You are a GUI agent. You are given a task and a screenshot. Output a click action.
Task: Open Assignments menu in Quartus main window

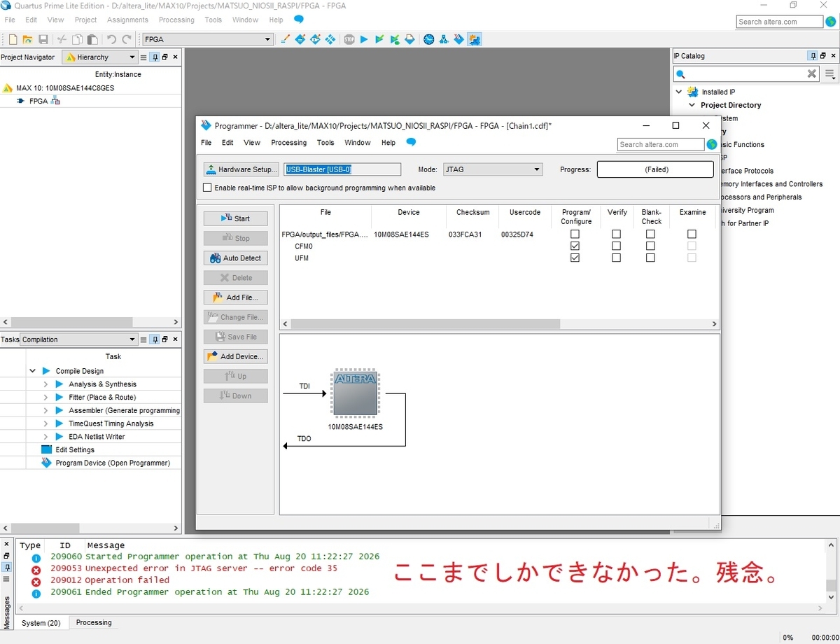(127, 20)
